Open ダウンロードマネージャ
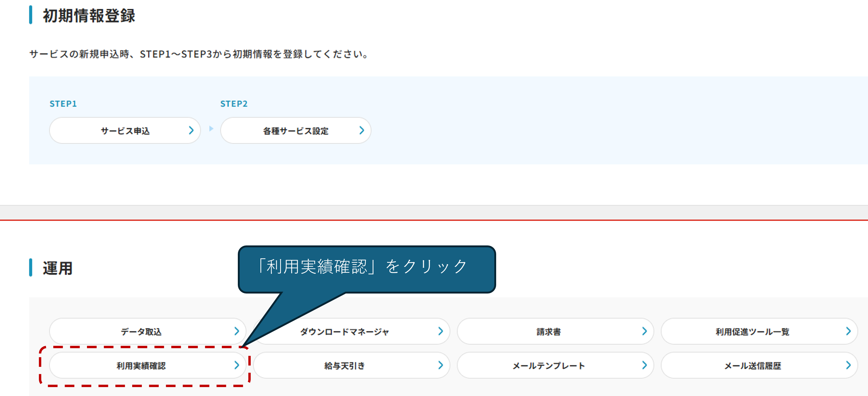868x396 pixels. (x=351, y=331)
